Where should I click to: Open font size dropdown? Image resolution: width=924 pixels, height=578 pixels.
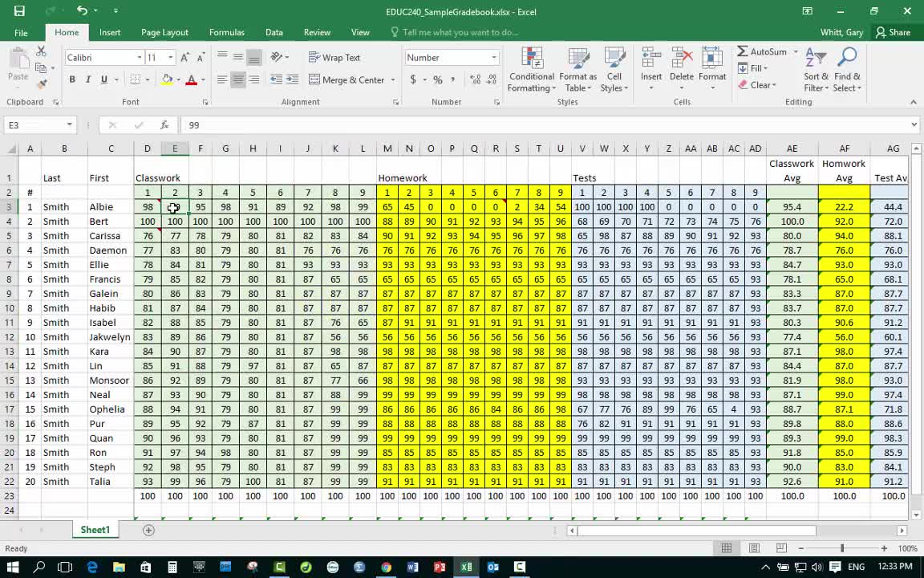[170, 57]
